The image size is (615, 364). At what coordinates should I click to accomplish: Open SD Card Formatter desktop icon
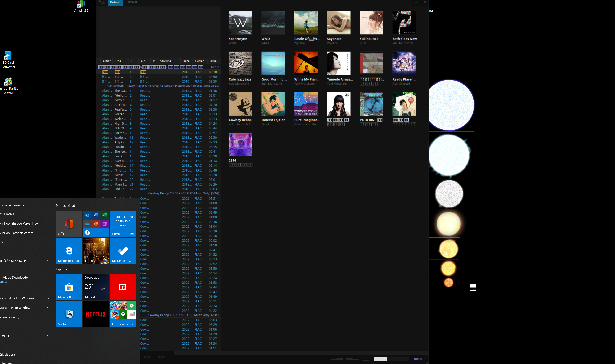(8, 60)
